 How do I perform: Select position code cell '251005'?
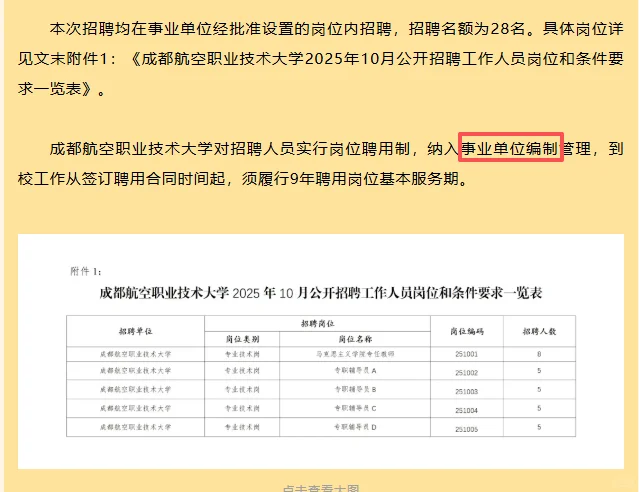[x=467, y=429]
